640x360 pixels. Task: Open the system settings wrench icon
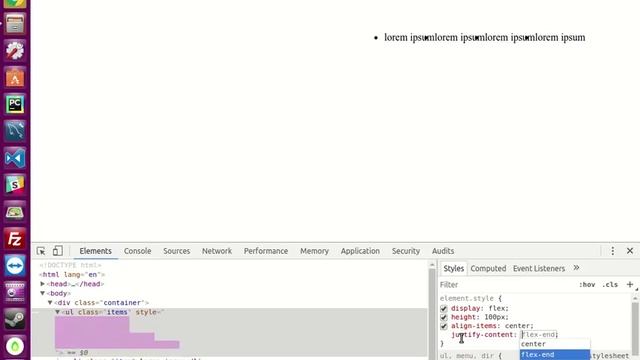(x=15, y=50)
